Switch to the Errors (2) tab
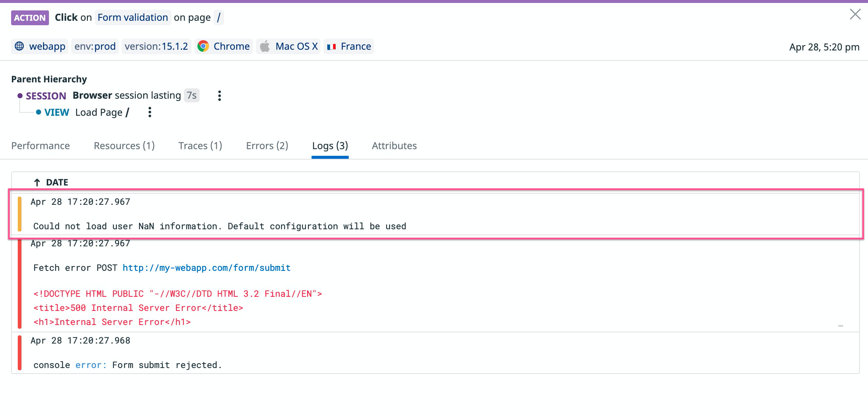The image size is (868, 417). coord(267,146)
